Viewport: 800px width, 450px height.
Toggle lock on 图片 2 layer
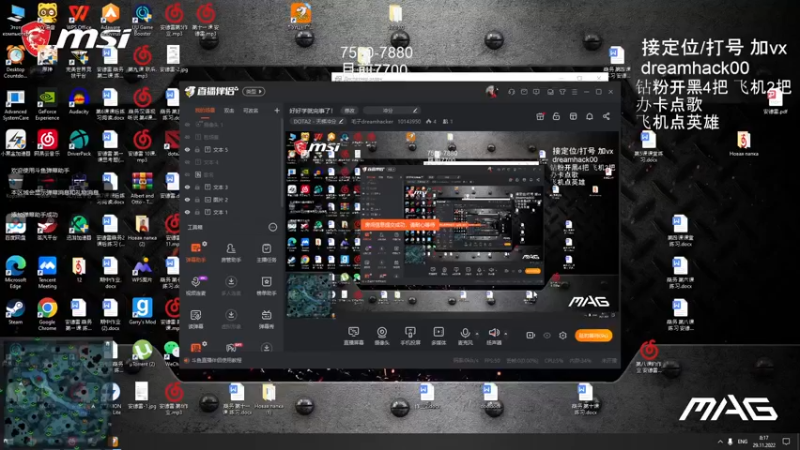pos(197,199)
